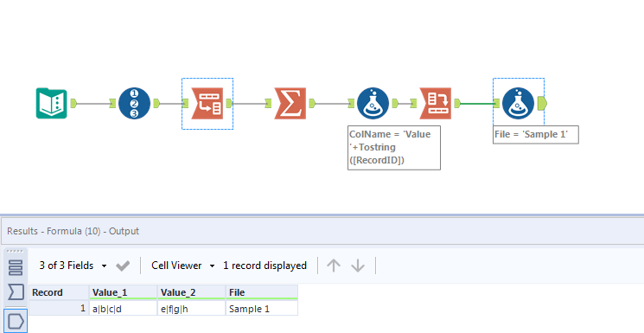This screenshot has width=644, height=333.
Task: Show metadata view sigma icon
Action: 16,292
